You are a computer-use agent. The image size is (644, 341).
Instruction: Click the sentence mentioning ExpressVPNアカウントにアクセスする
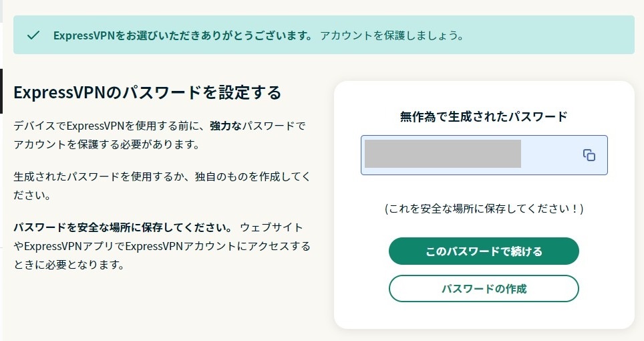click(162, 246)
